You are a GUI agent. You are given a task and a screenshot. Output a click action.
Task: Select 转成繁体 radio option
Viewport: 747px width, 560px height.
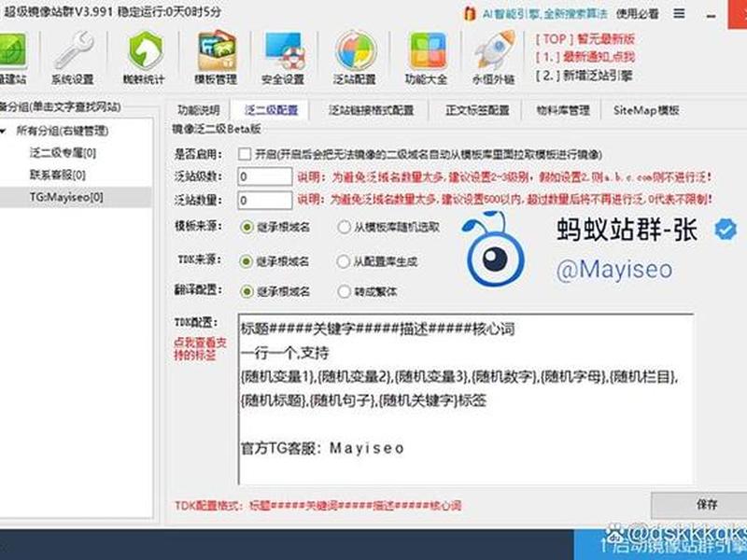(x=344, y=291)
